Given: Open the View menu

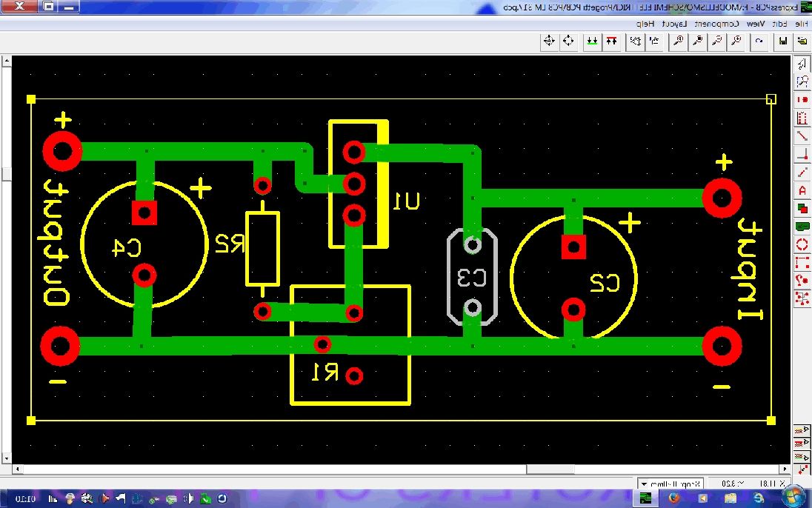Looking at the screenshot, I should pos(755,24).
